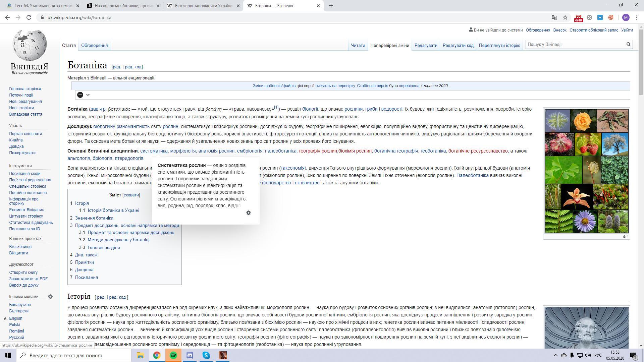Click the magnifier icon in the Wikipedia search box
Viewport: 644px width, 362px height.
pyautogui.click(x=628, y=44)
